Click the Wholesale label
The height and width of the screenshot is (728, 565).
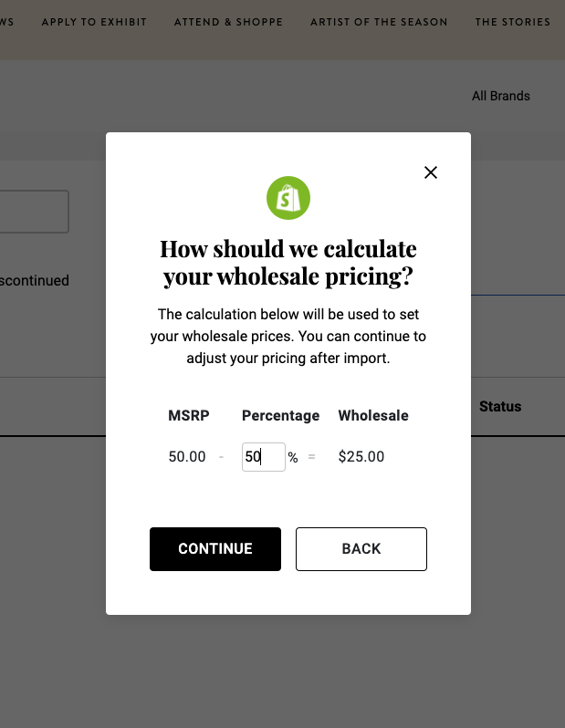[x=373, y=416]
